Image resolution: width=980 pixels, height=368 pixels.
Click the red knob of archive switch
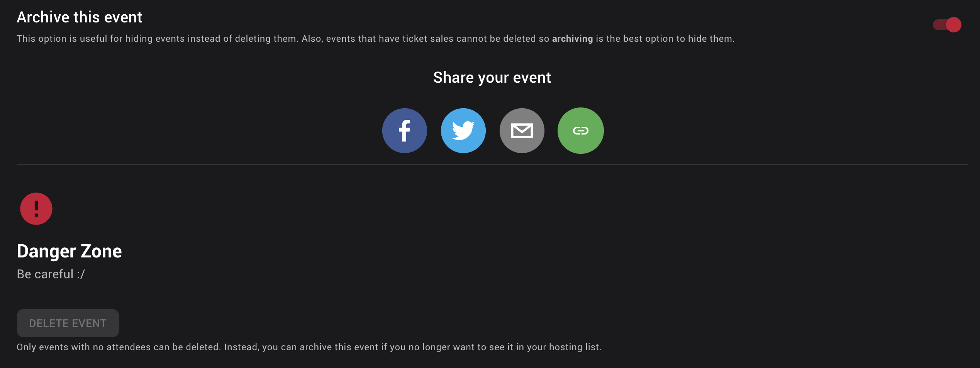coord(953,25)
